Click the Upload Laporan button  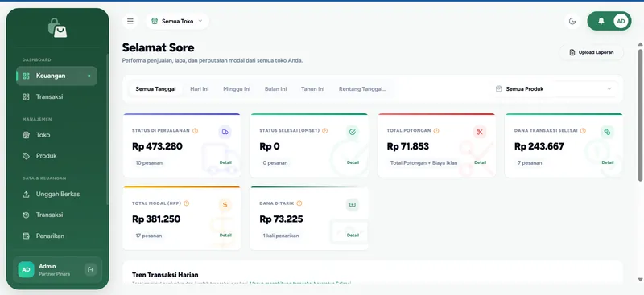point(592,52)
